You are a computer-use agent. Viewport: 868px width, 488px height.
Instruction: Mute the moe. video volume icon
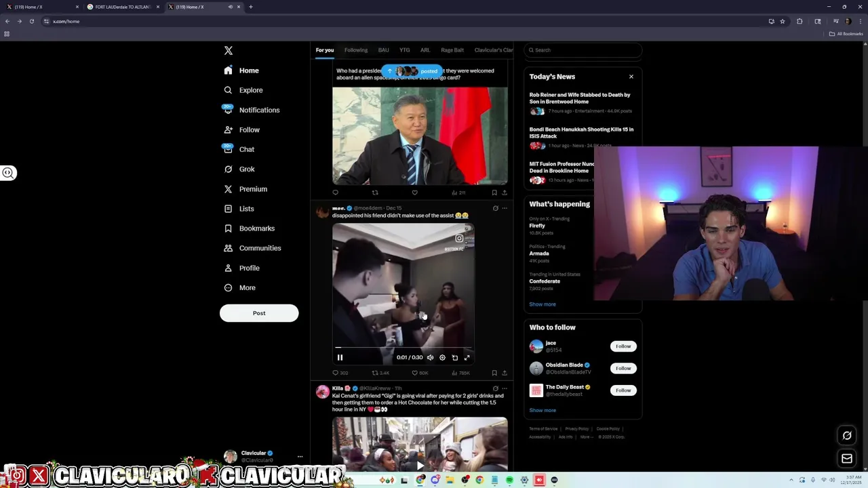pyautogui.click(x=430, y=358)
